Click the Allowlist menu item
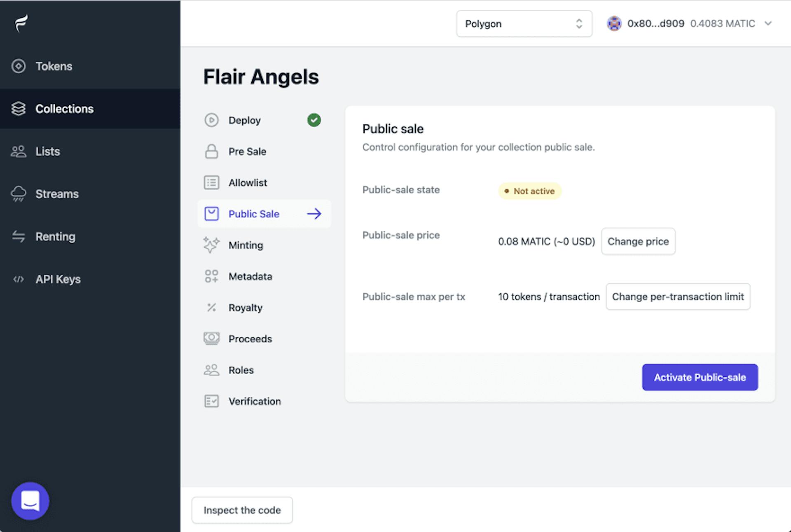 point(248,182)
